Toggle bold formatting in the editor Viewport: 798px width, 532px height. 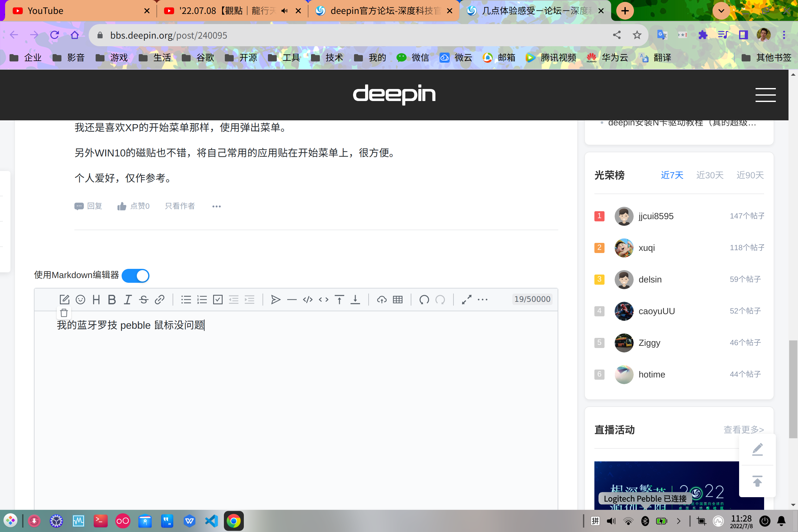[112, 300]
